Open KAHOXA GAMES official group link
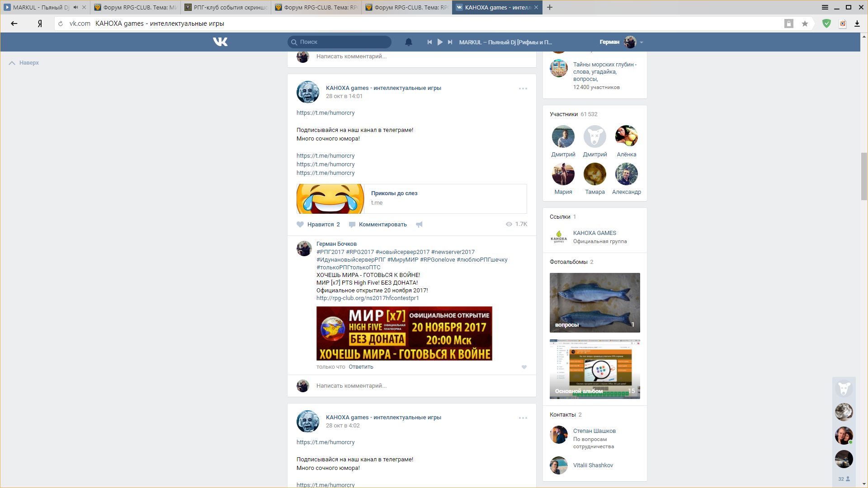This screenshot has height=488, width=868. [594, 233]
